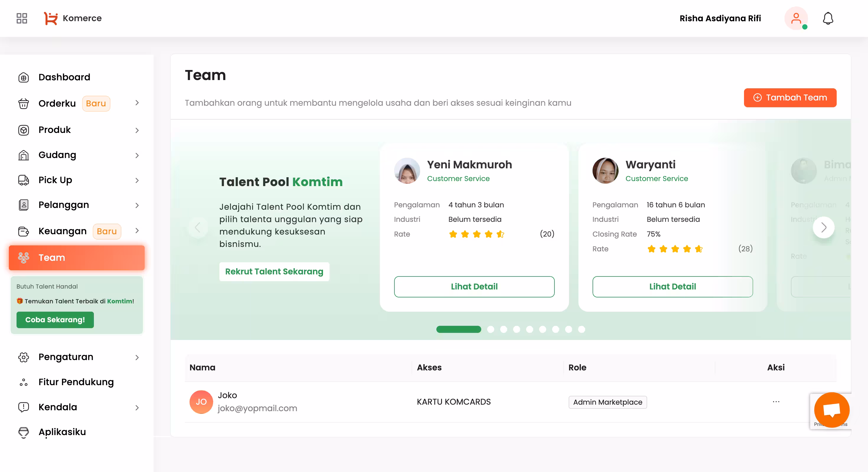Expand the Gudang submenu chevron

pos(137,155)
